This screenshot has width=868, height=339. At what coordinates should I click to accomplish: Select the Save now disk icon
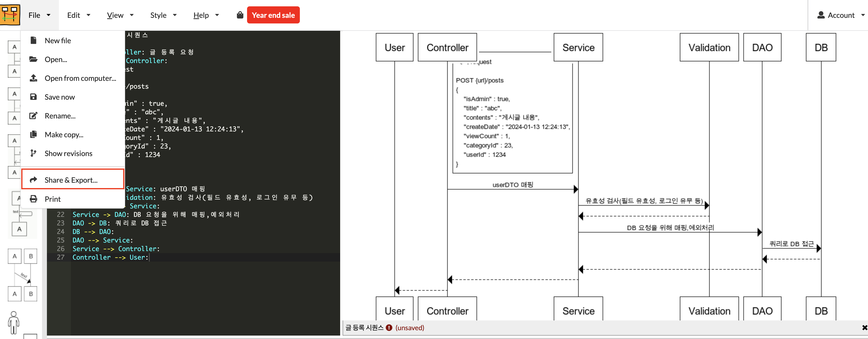click(x=33, y=97)
